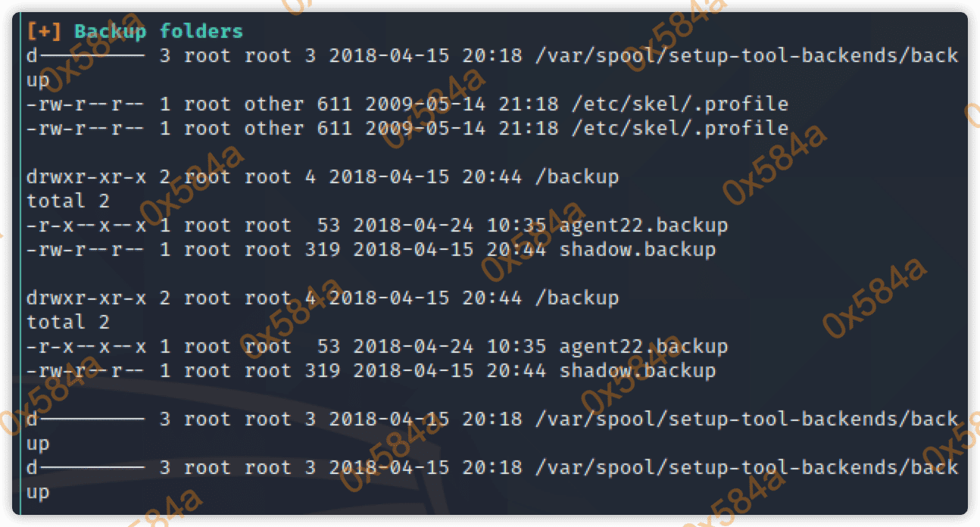Click the second /backup directory path
The width and height of the screenshot is (980, 527).
[x=576, y=298]
